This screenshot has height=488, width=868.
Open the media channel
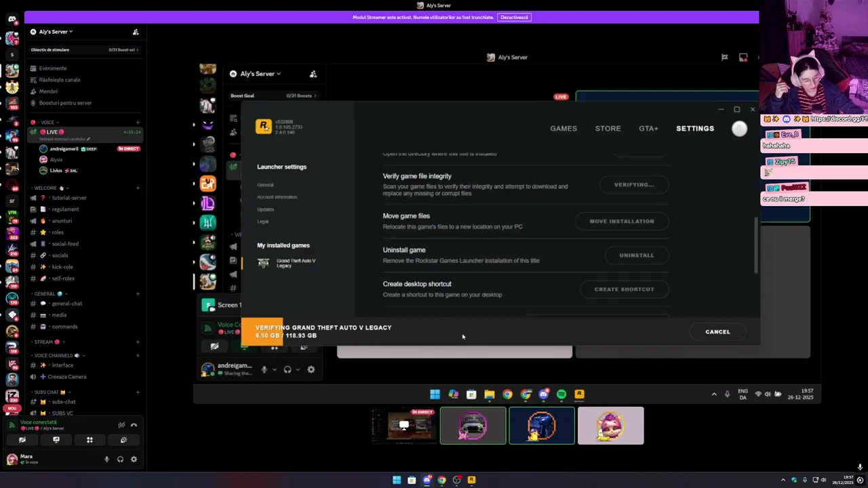[84, 315]
